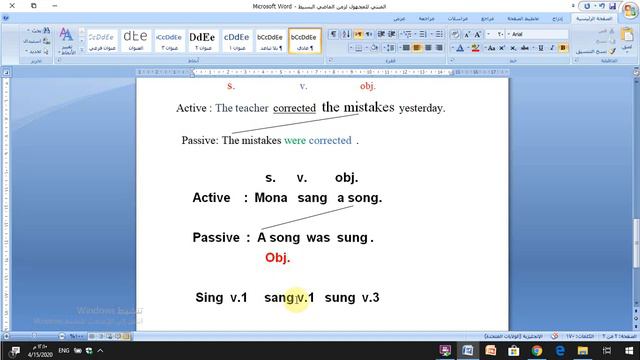Image resolution: width=640 pixels, height=360 pixels.
Task: Save using the Quick Access floppy icon
Action: [612, 6]
